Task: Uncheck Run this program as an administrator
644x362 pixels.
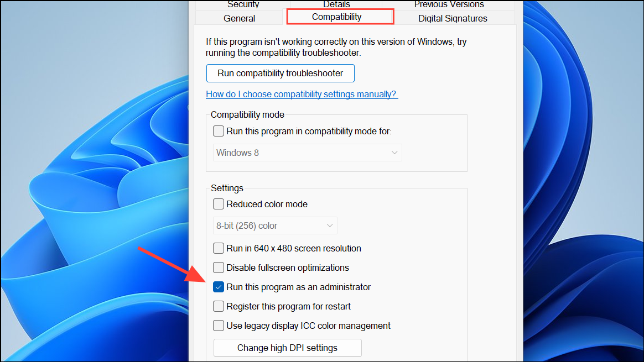Action: (x=219, y=287)
